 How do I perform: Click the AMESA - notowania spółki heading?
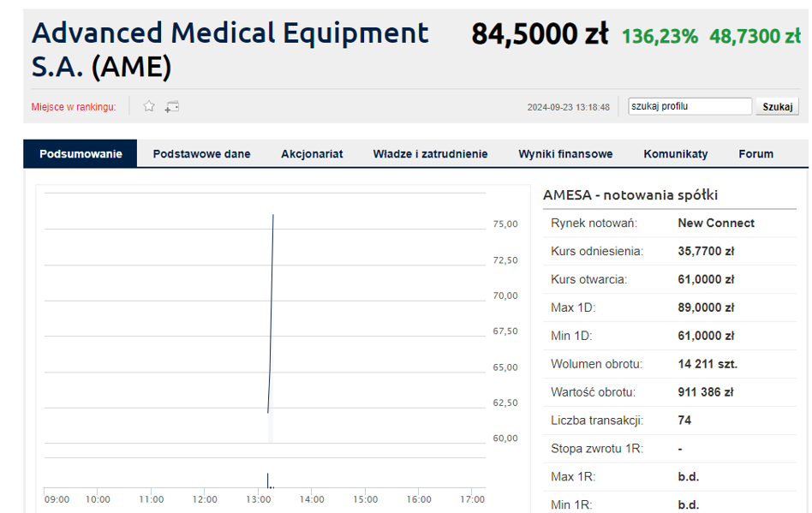tap(630, 195)
